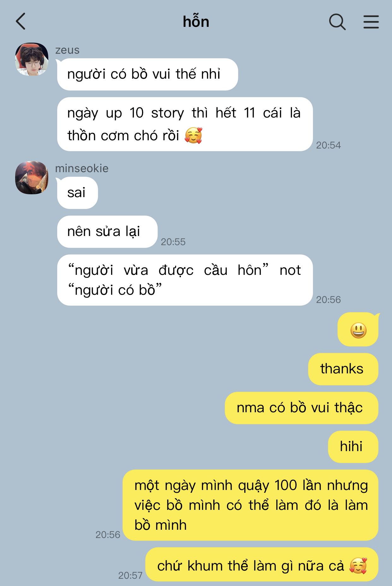Go back using the left chevron

(21, 21)
